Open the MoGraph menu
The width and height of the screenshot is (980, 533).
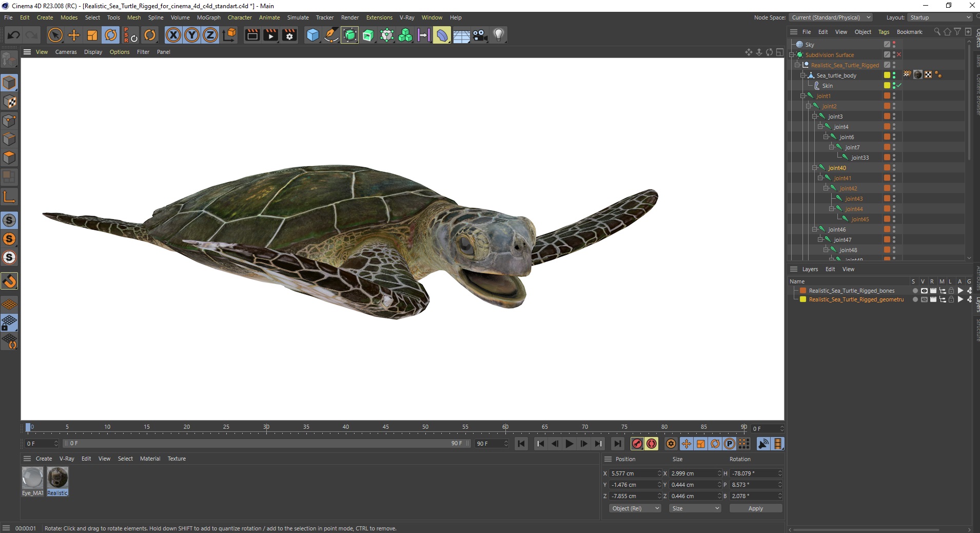208,17
